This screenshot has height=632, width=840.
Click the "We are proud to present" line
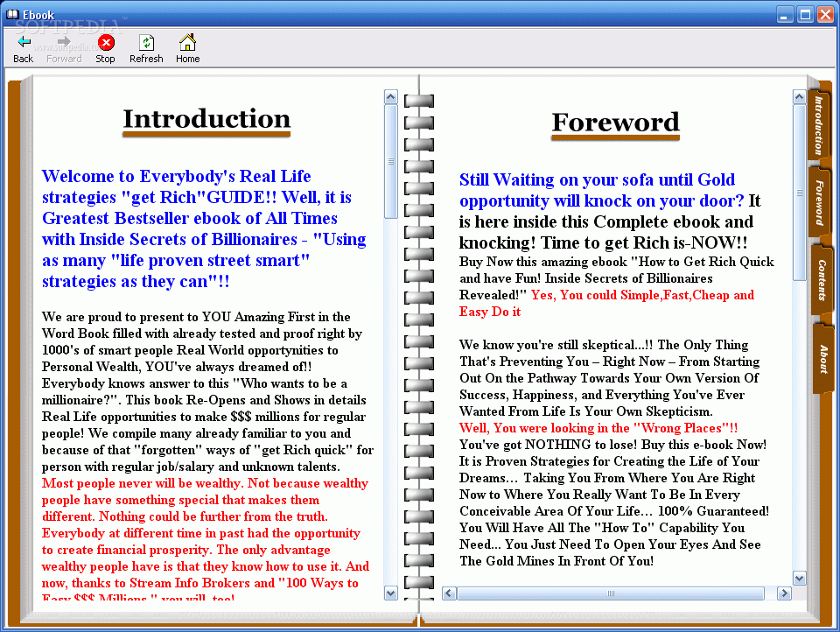(x=196, y=317)
